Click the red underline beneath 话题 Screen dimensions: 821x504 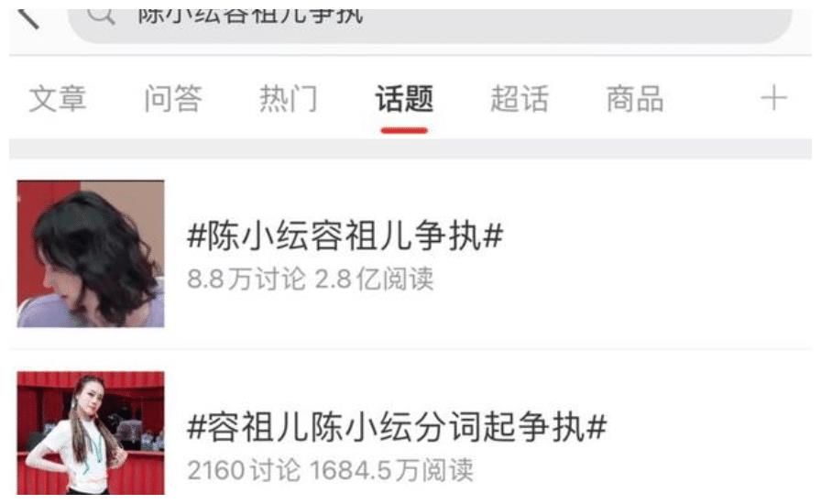(x=404, y=130)
